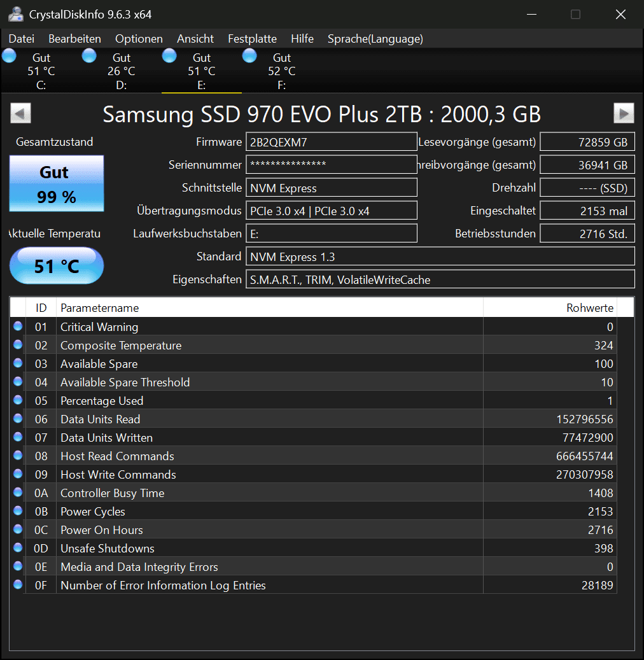The image size is (644, 660).
Task: Click status dot of Power Cycles row
Action: point(18,510)
